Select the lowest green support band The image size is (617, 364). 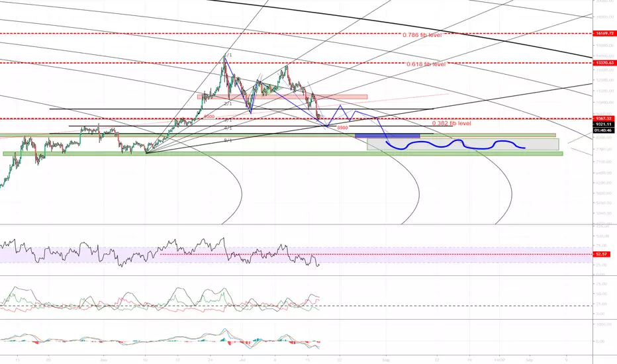[283, 154]
